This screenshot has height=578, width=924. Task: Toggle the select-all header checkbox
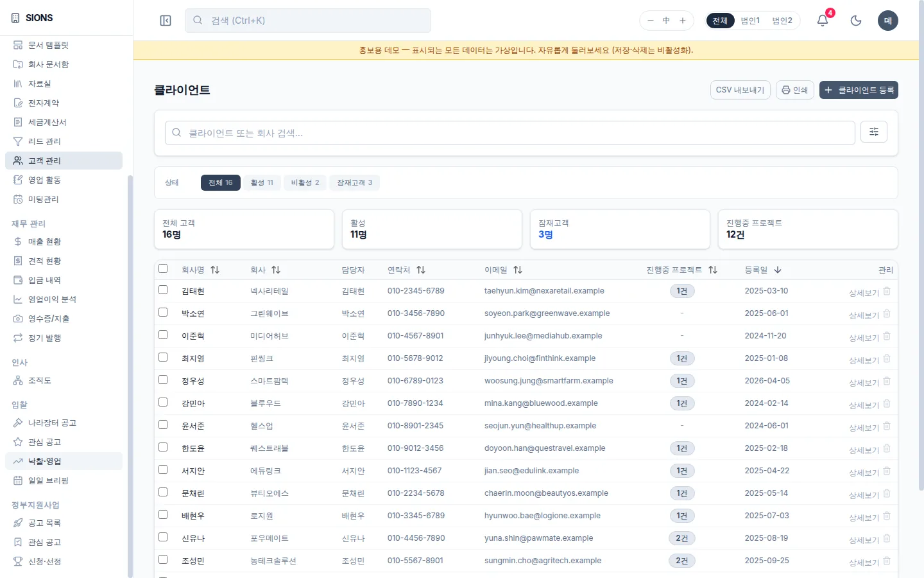163,268
